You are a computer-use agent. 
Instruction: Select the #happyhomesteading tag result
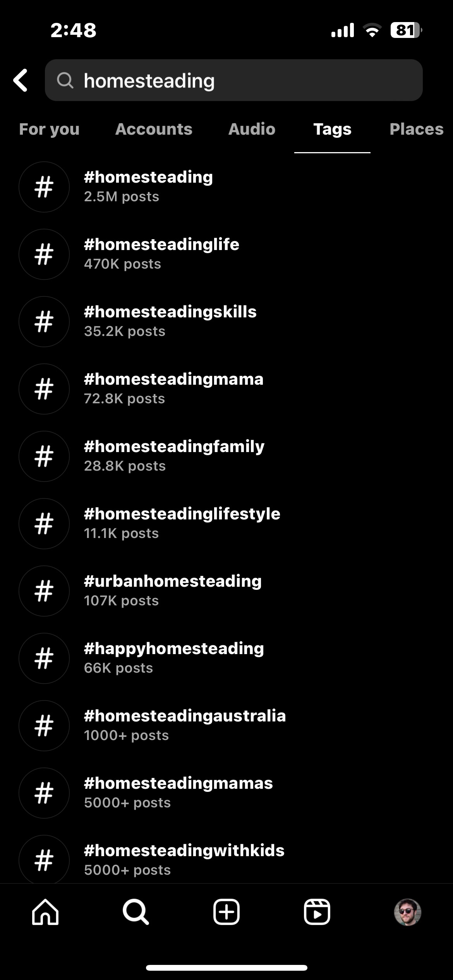click(174, 658)
